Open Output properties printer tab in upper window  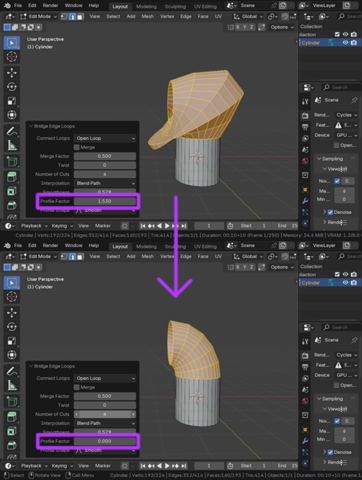tap(305, 127)
